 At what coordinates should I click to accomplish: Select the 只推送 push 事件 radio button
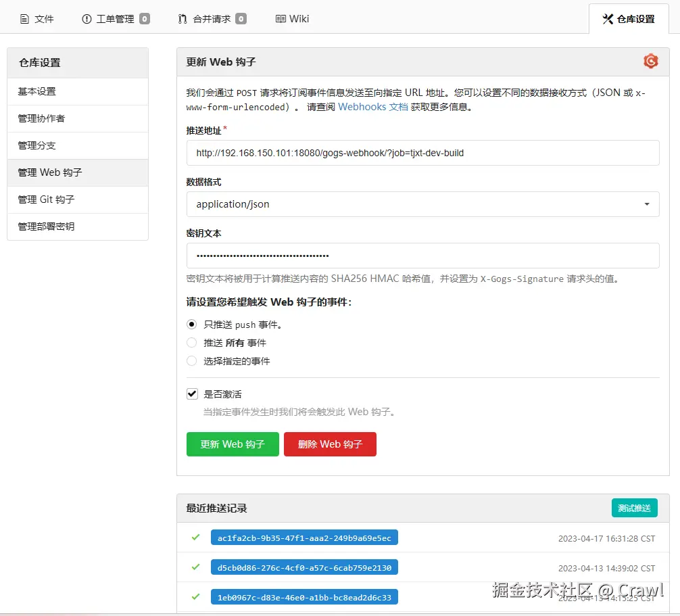coord(192,325)
